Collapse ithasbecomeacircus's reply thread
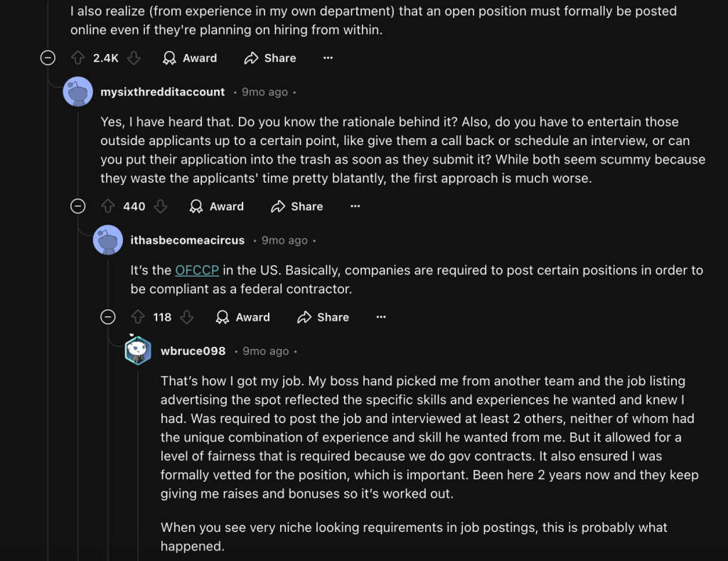Screen dimensions: 728x561 109,317
